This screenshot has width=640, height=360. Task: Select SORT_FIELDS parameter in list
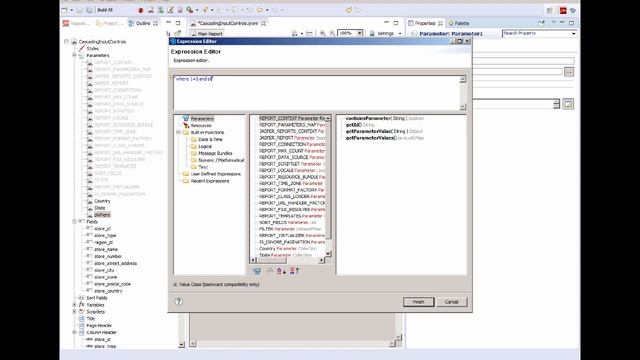pyautogui.click(x=287, y=222)
